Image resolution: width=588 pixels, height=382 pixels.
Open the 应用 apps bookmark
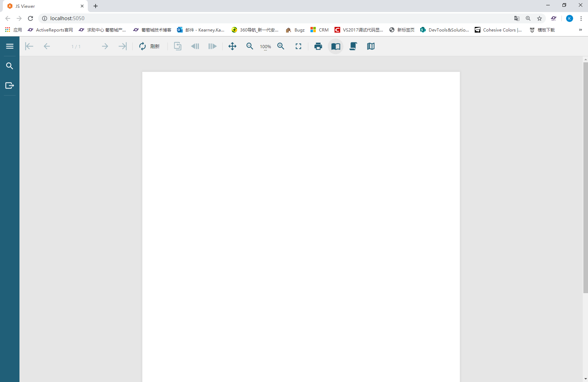click(x=13, y=30)
